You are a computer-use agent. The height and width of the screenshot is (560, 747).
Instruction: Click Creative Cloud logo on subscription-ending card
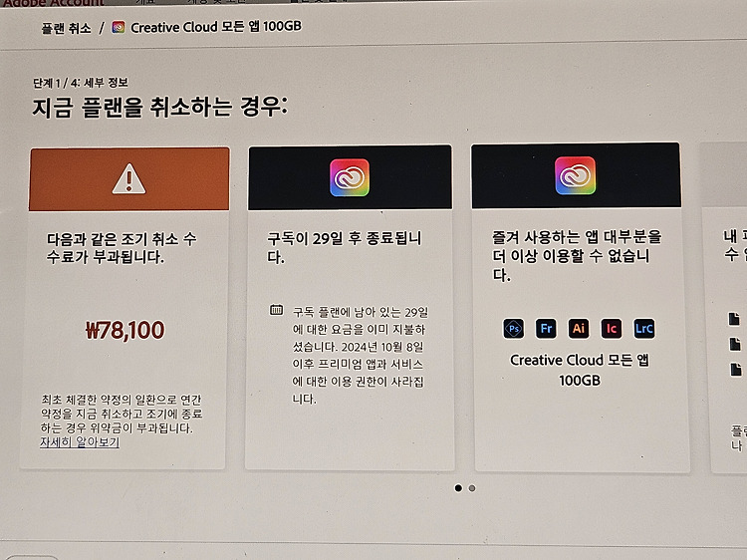point(350,177)
